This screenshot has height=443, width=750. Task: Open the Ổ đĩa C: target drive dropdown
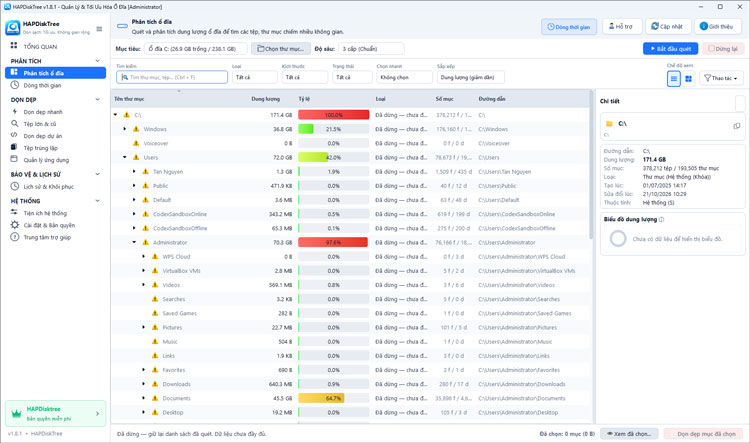tap(196, 49)
